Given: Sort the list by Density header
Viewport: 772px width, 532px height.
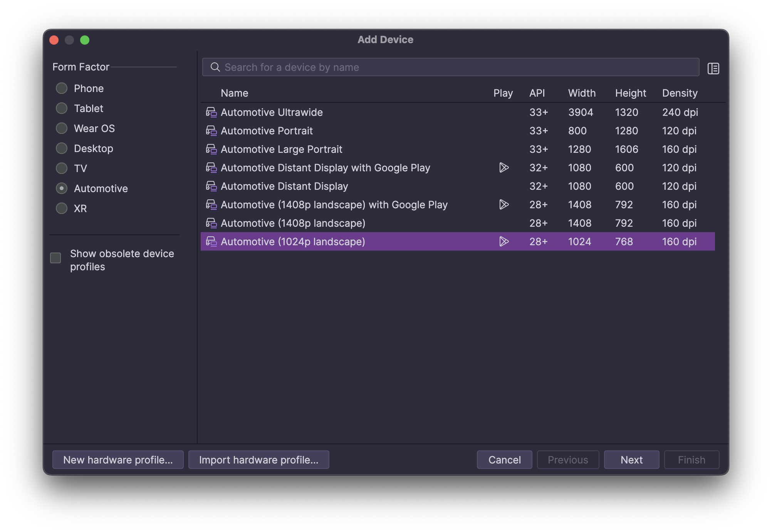Looking at the screenshot, I should (x=680, y=93).
